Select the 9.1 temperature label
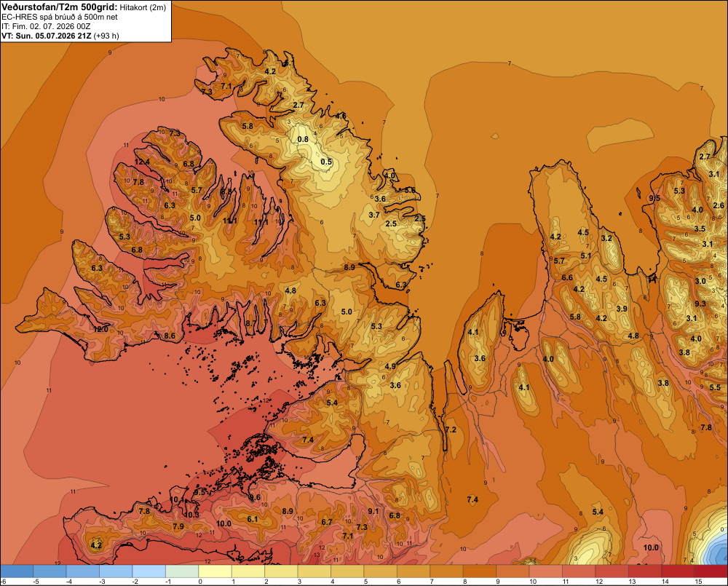The height and width of the screenshot is (586, 728). pos(373,511)
